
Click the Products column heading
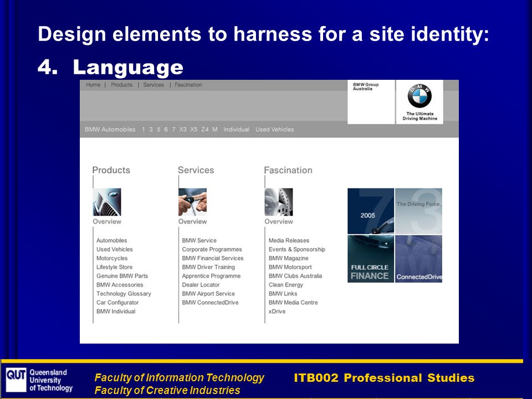click(x=111, y=170)
